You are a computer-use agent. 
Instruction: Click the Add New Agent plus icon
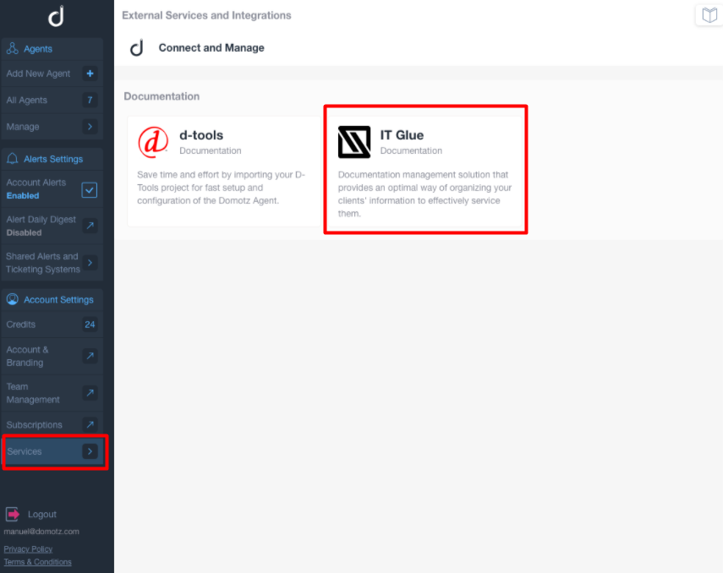pos(90,74)
